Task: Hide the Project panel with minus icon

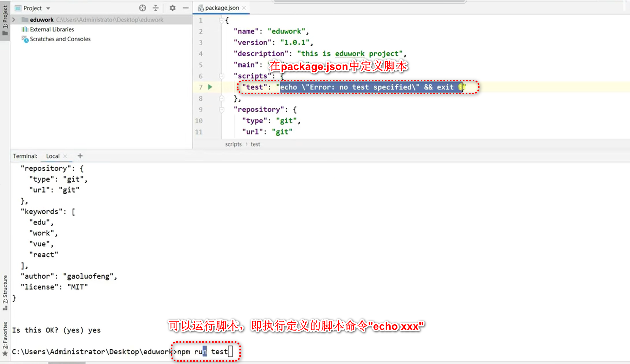Action: coord(186,8)
